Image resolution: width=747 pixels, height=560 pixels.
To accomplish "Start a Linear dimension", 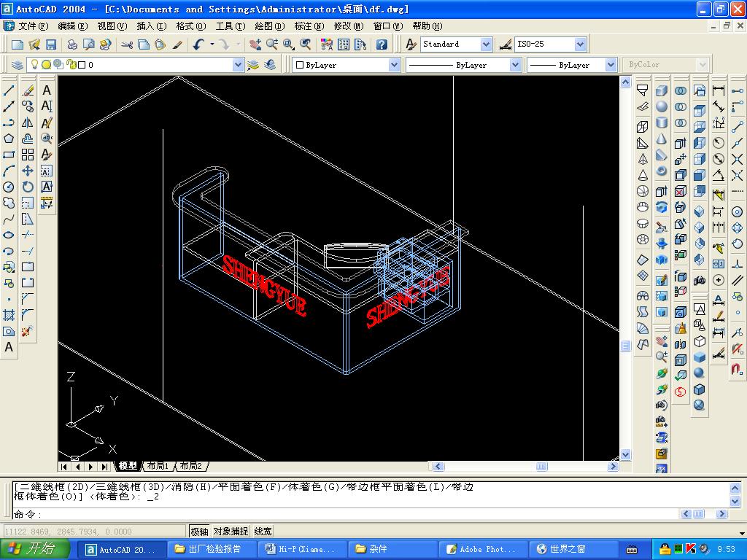I will (719, 90).
